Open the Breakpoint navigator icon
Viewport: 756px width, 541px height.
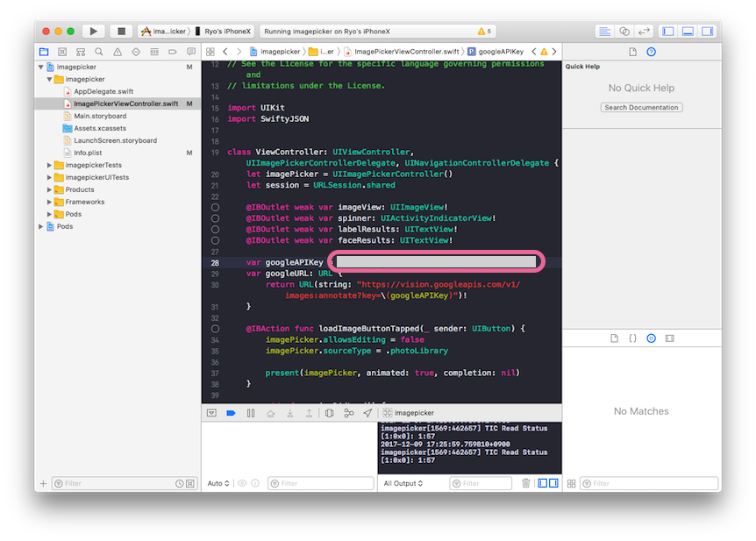pyautogui.click(x=173, y=52)
